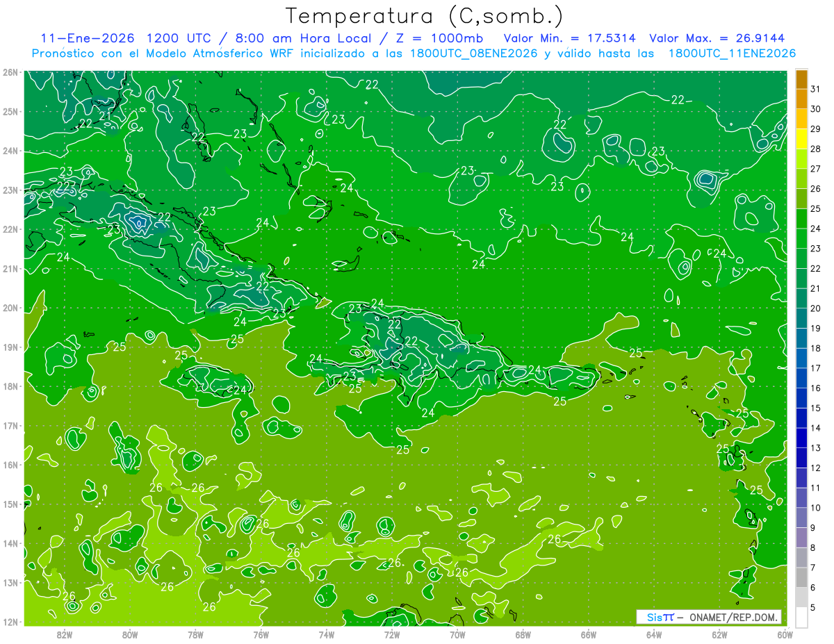Click the '82W' longitude axis label
834x644 pixels.
(65, 634)
